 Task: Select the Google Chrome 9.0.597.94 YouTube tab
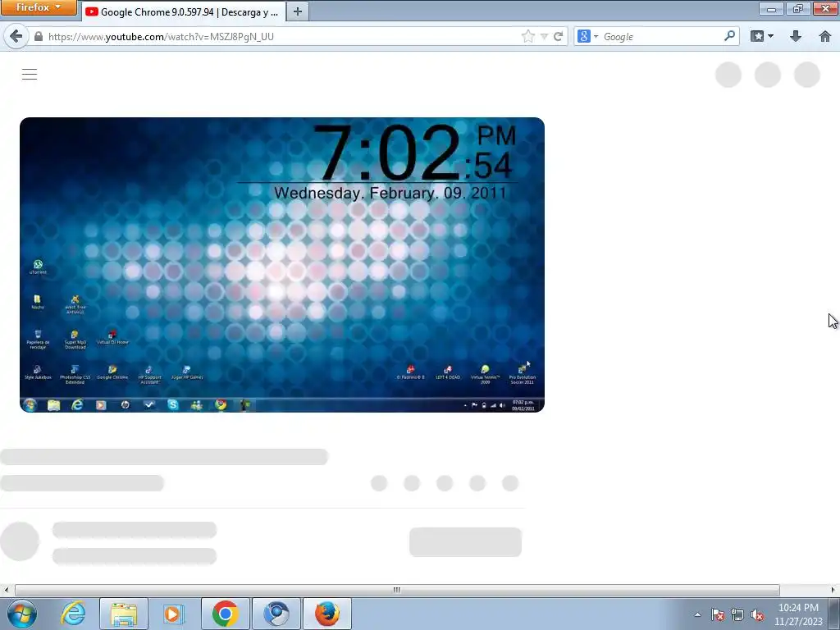pos(183,11)
